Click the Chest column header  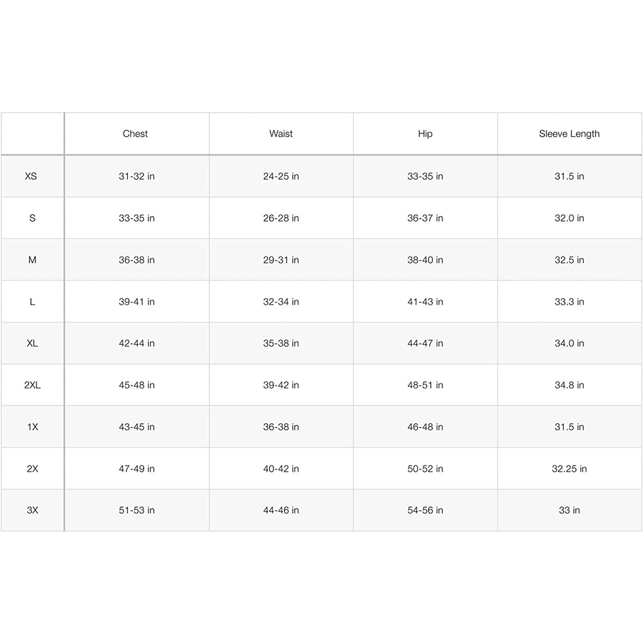click(135, 134)
